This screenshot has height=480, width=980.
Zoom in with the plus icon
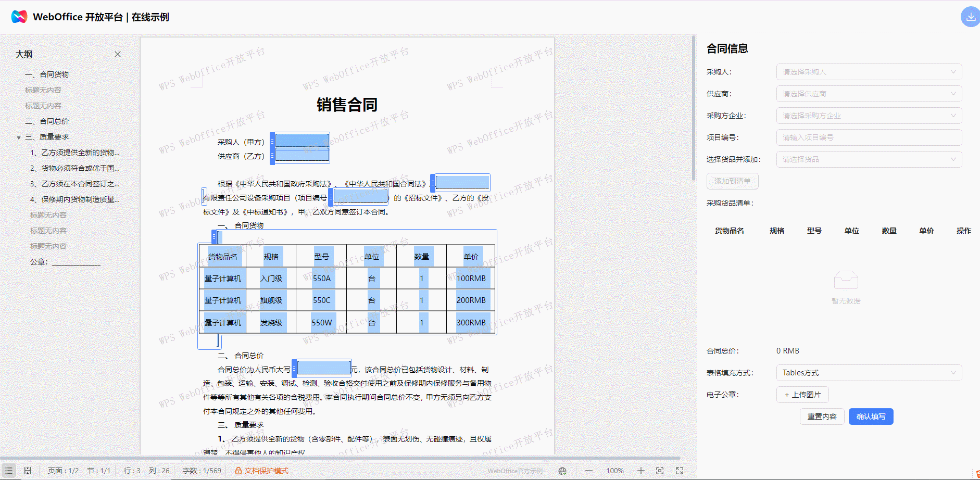click(x=641, y=471)
